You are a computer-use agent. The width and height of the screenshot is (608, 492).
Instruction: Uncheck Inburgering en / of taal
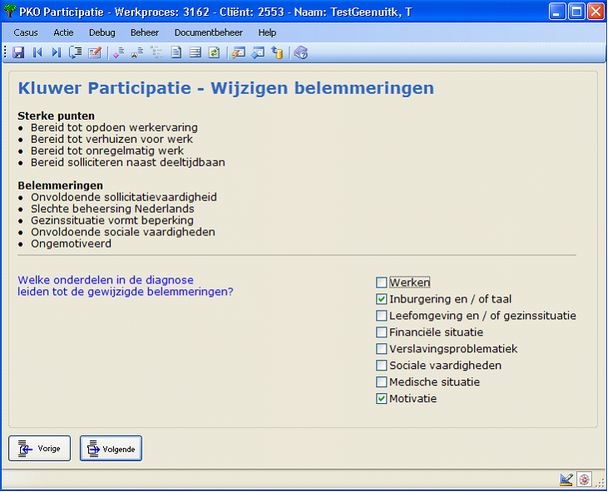(x=381, y=299)
